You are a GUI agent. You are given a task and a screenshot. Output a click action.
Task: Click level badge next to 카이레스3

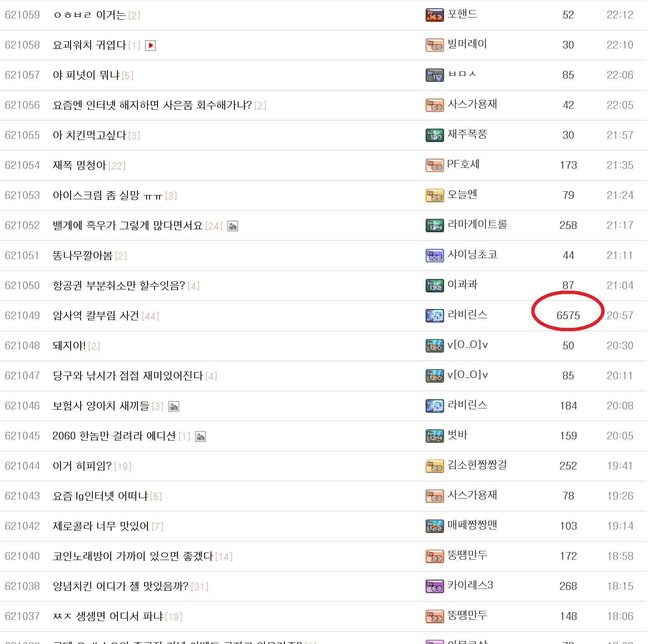434,586
